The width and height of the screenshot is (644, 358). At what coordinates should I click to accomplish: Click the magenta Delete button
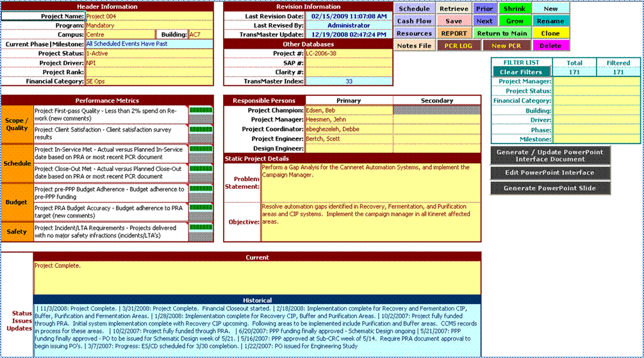pos(550,45)
